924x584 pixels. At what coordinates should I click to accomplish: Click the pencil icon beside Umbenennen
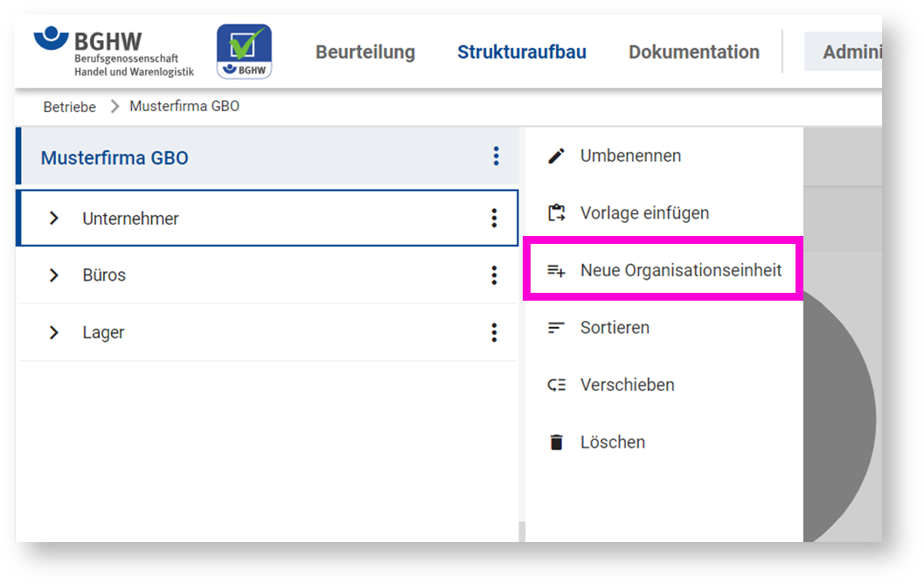[x=556, y=156]
